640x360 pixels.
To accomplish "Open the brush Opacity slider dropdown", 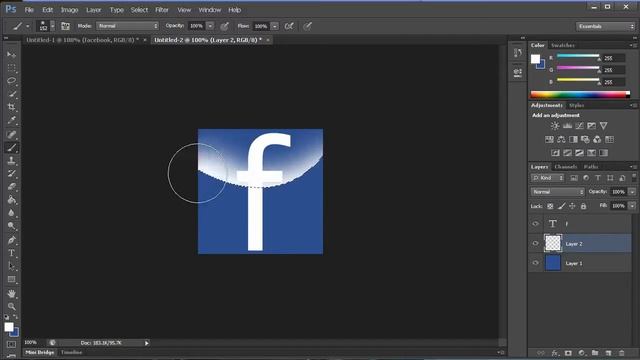I will pos(210,26).
